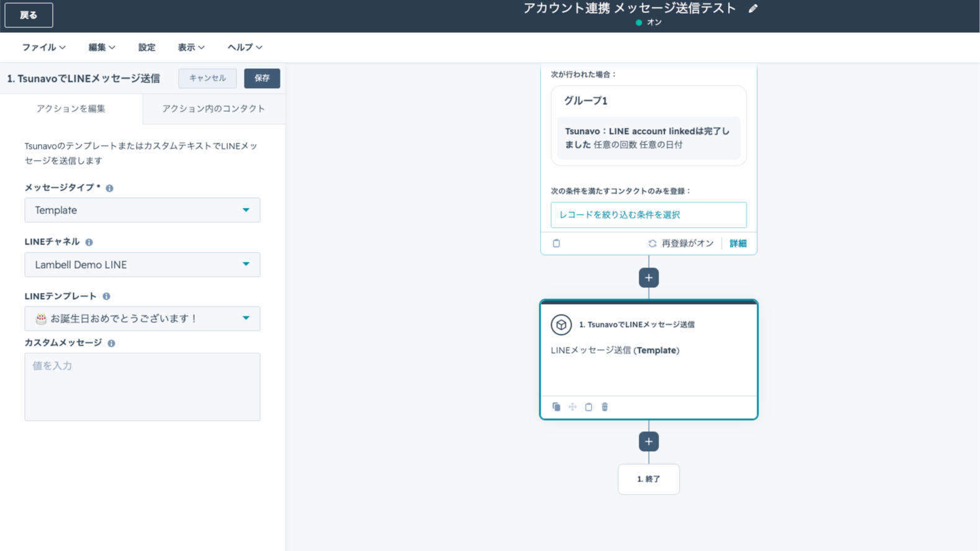Click the オン status under the workflow title

tap(654, 22)
